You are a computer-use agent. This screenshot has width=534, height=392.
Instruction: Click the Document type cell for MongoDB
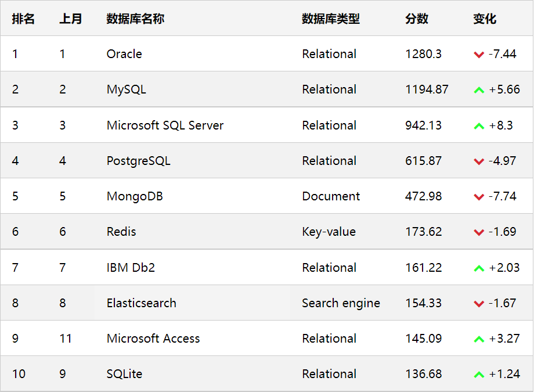[x=331, y=196]
